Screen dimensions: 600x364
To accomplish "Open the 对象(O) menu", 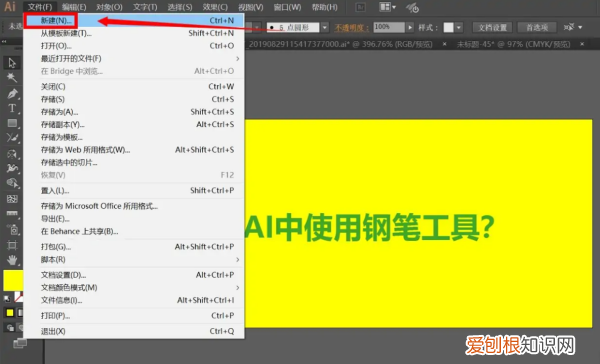I will [109, 7].
